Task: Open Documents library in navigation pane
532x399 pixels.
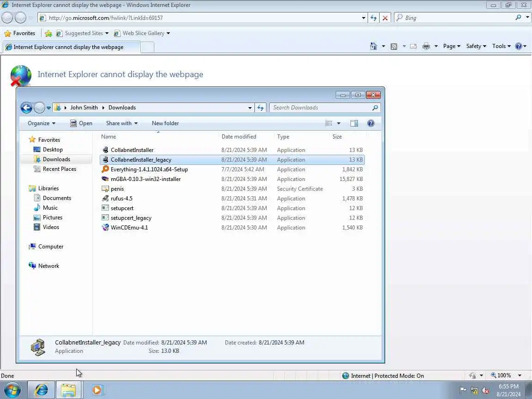Action: [57, 198]
